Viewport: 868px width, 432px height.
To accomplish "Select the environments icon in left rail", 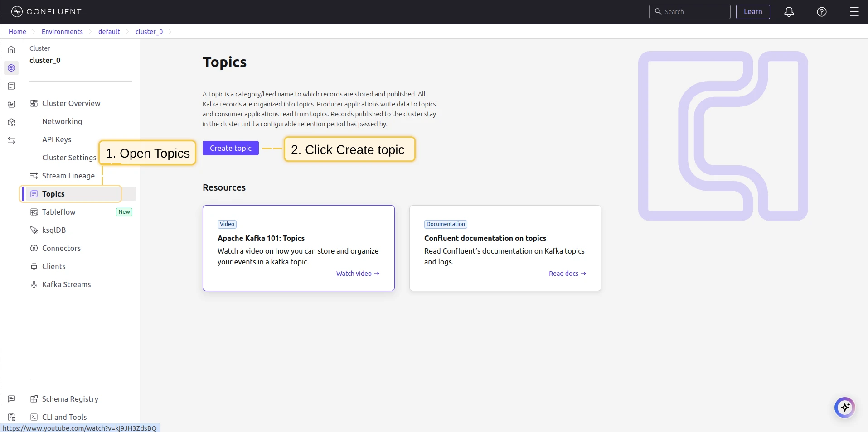I will click(11, 68).
